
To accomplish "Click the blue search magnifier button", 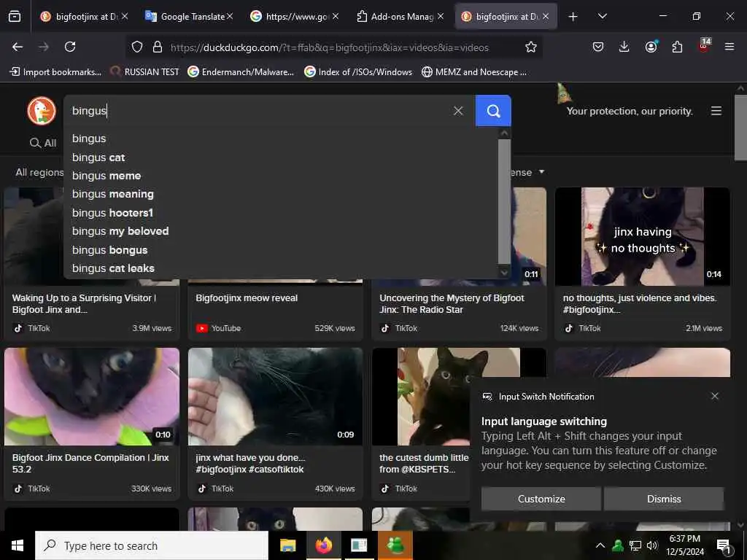I will click(x=493, y=111).
